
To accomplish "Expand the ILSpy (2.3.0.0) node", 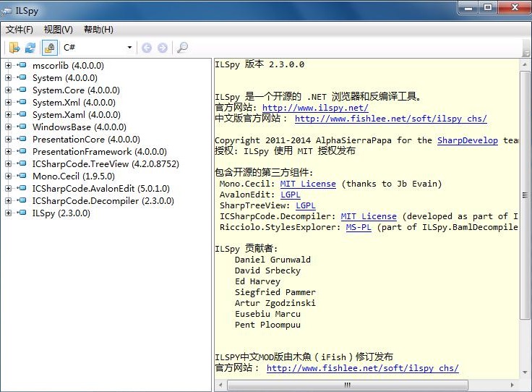I will click(x=8, y=213).
